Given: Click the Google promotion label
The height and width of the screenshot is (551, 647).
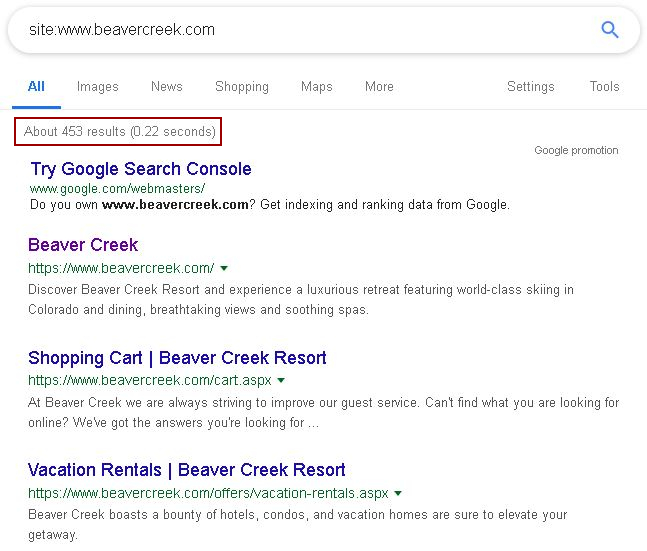Looking at the screenshot, I should (x=576, y=150).
